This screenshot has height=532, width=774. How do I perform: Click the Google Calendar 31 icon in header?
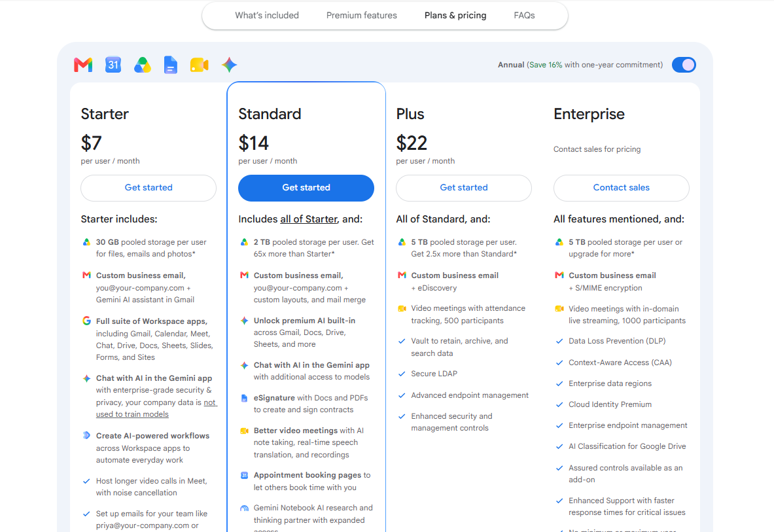(113, 65)
